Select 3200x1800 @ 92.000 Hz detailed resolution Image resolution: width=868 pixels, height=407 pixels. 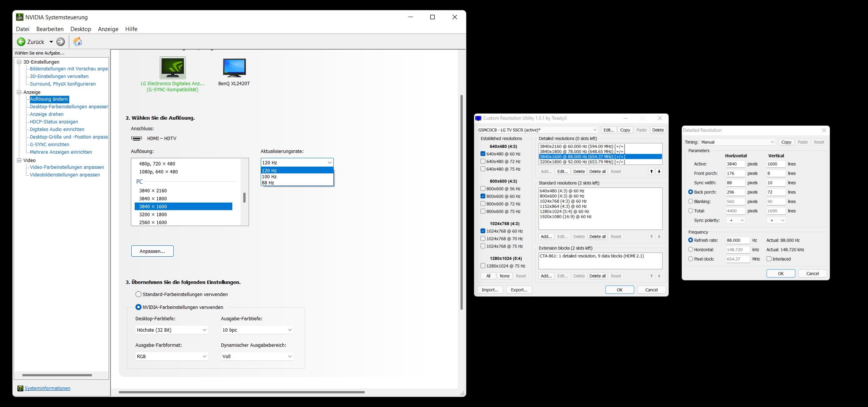click(x=600, y=162)
